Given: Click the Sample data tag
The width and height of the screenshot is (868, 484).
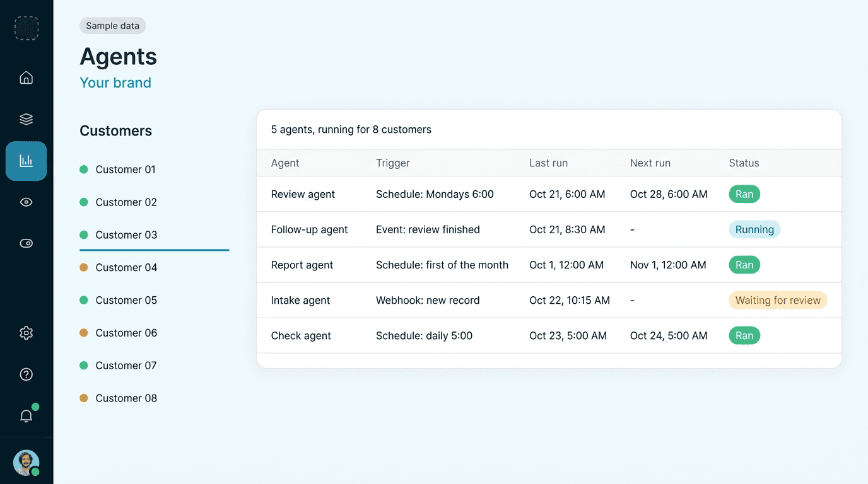Looking at the screenshot, I should (x=113, y=26).
